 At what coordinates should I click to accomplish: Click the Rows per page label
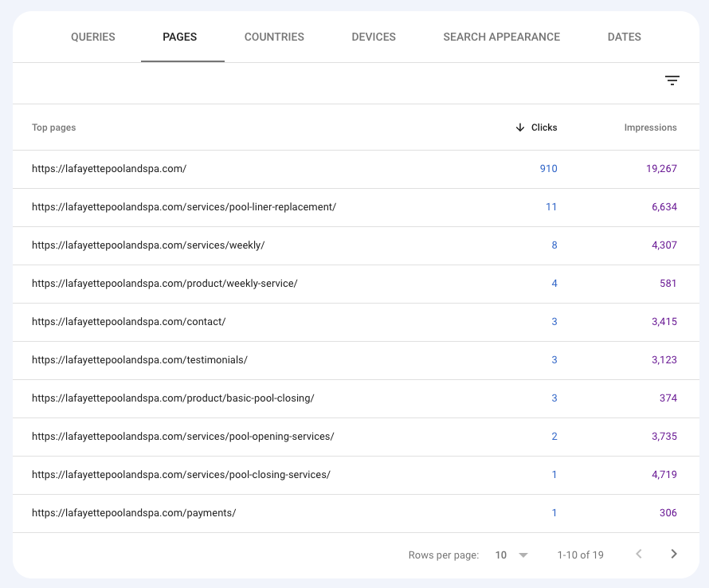tap(444, 555)
